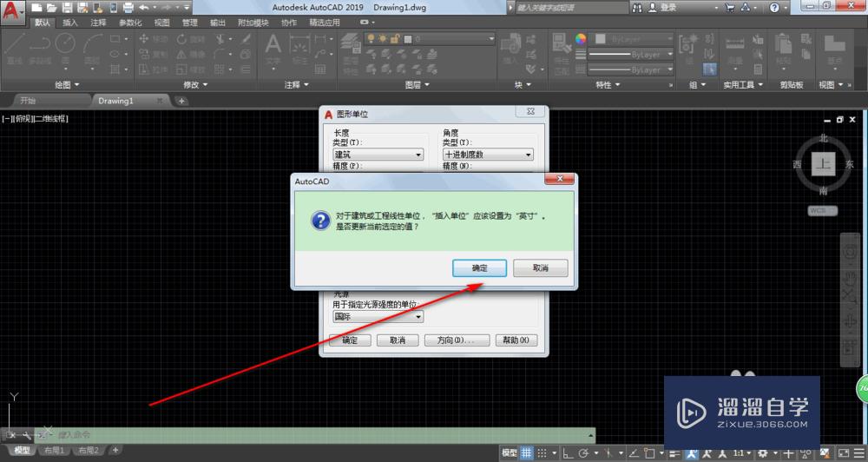868x462 pixels.
Task: Switch to the 参数化 ribbon tab
Action: 130,23
